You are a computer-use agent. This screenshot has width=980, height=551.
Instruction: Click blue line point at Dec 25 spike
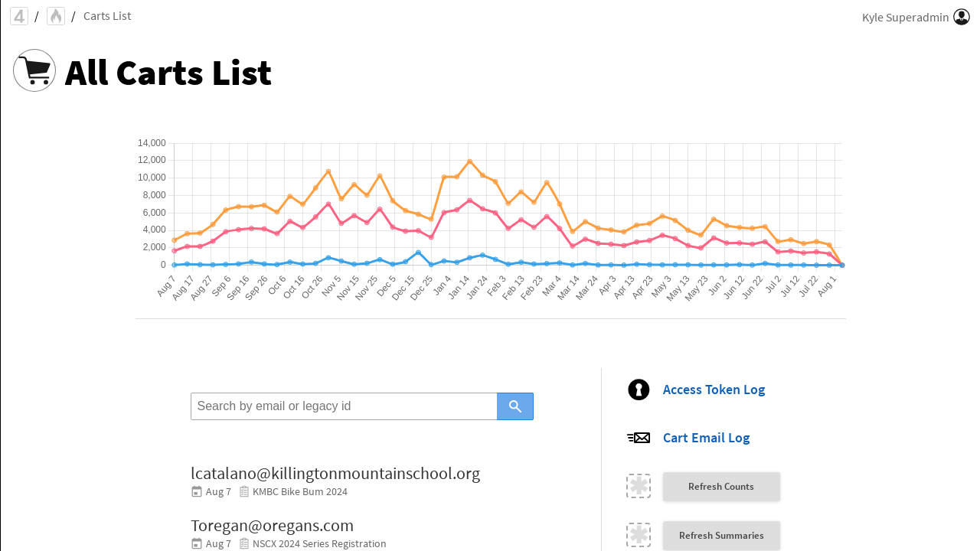point(418,253)
